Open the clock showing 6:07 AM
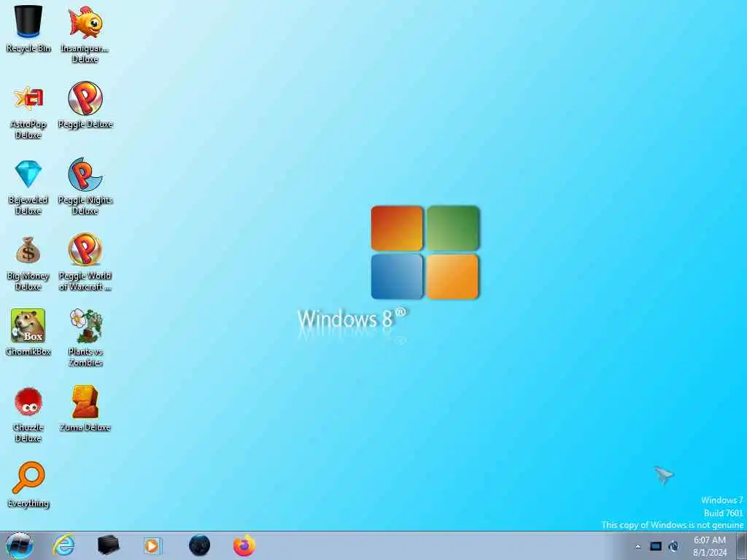The height and width of the screenshot is (560, 747). [710, 546]
